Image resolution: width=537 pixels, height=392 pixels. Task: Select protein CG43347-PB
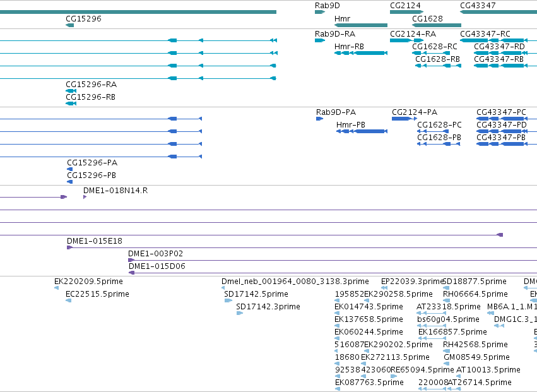coord(500,138)
